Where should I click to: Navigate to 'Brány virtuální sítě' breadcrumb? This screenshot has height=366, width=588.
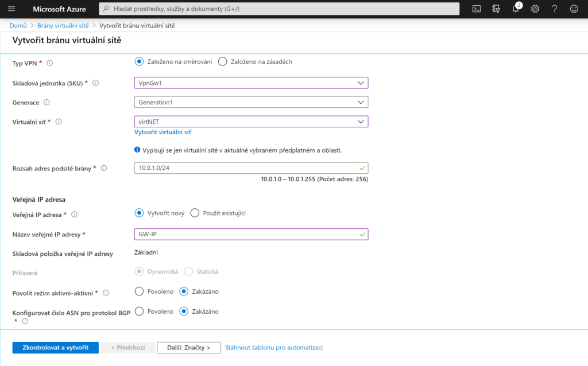click(63, 26)
